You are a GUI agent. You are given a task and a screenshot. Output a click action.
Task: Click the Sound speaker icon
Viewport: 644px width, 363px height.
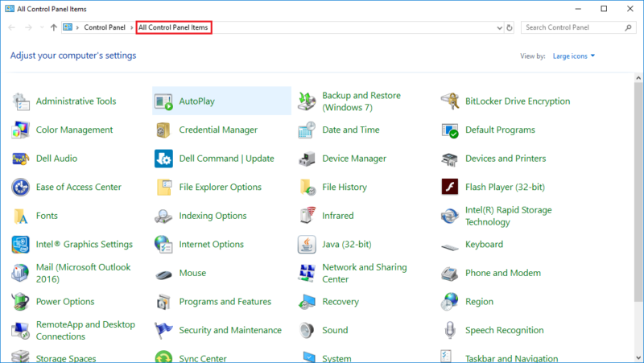tap(307, 331)
